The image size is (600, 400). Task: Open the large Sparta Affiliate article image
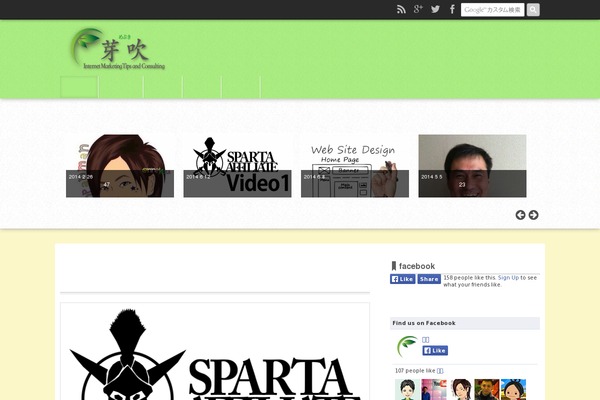tap(215, 351)
